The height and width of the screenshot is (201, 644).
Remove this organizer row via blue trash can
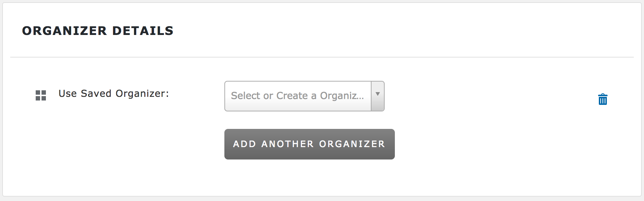coord(602,99)
